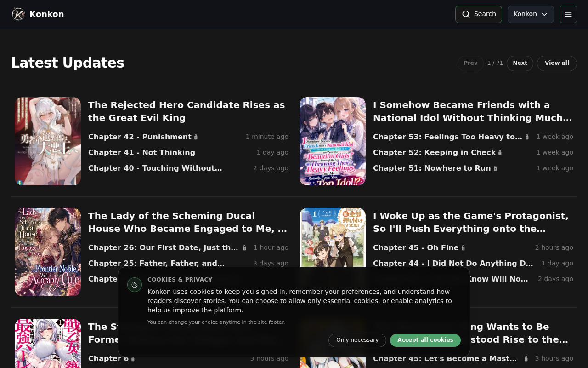This screenshot has height=368, width=588.
Task: Click the '1 week ago' timestamp on Chapter 53
Action: pos(555,137)
